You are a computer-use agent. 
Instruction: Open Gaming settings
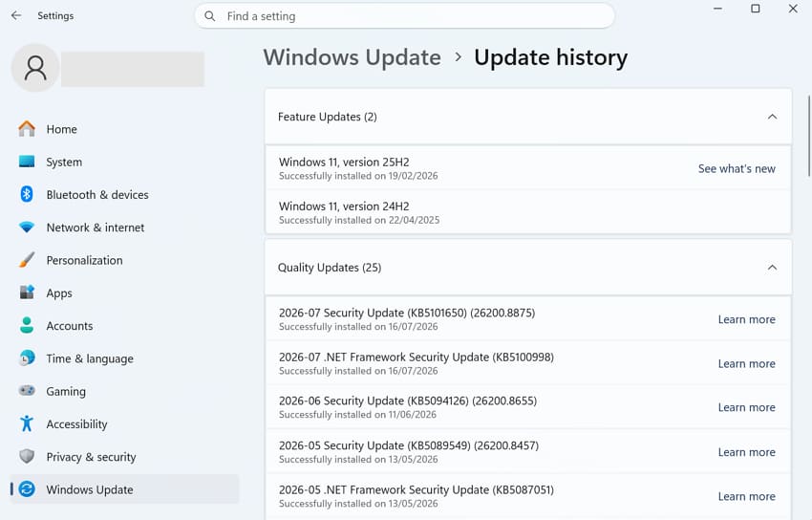(x=124, y=391)
